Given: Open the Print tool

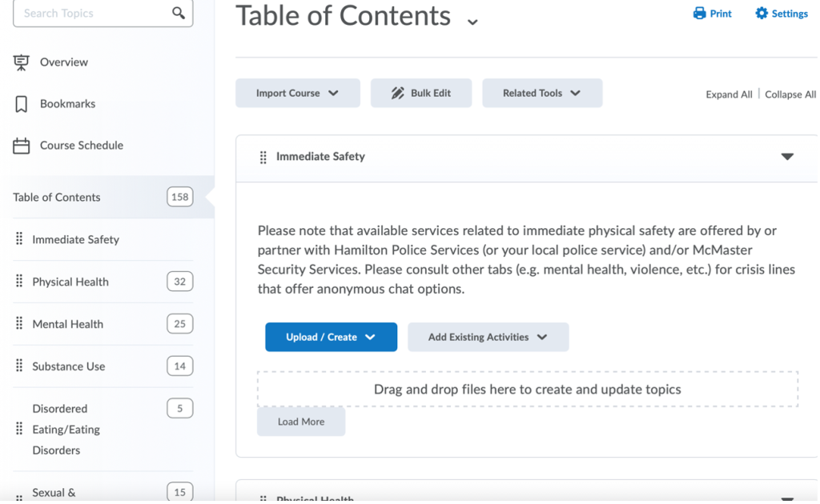Looking at the screenshot, I should (711, 13).
